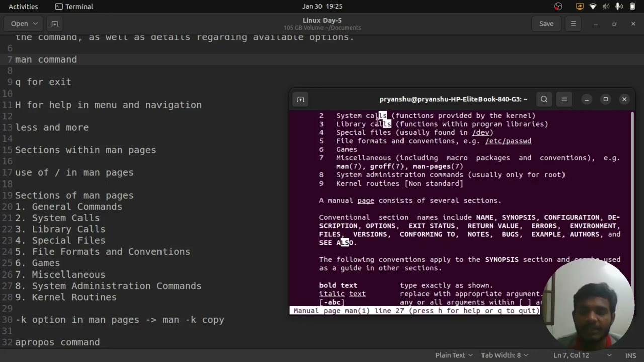The width and height of the screenshot is (644, 362).
Task: Click 'Kernel routines [Non standard]' in terminal
Action: click(x=399, y=184)
